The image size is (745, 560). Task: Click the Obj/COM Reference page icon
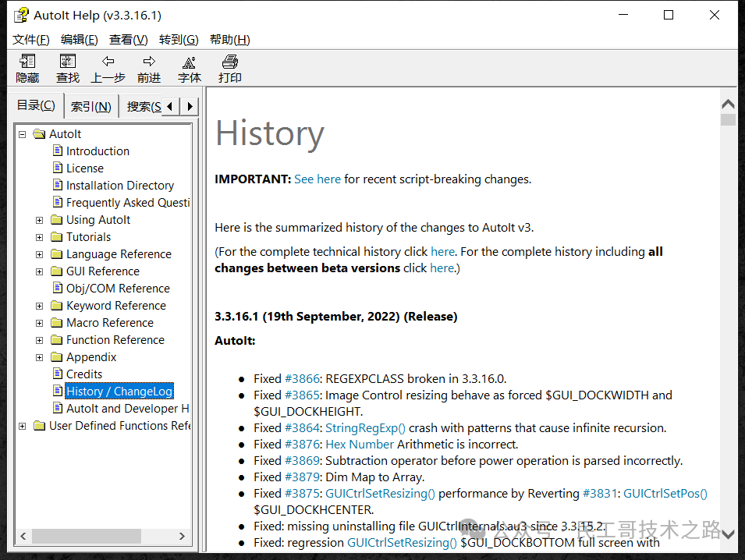point(58,288)
